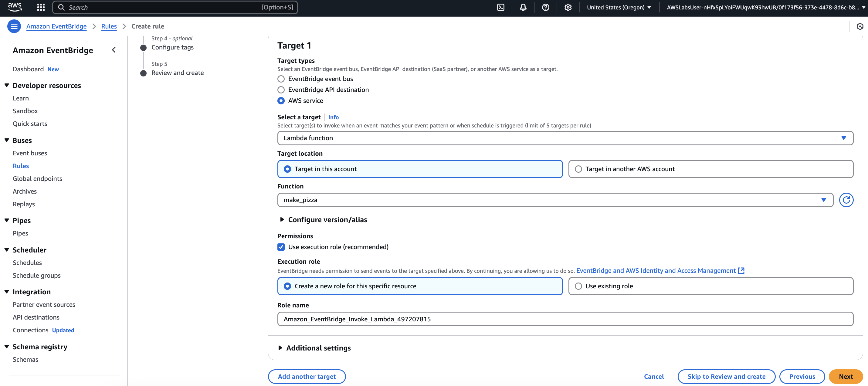Click Add another target button
Viewport: 868px width, 386px height.
pyautogui.click(x=307, y=377)
